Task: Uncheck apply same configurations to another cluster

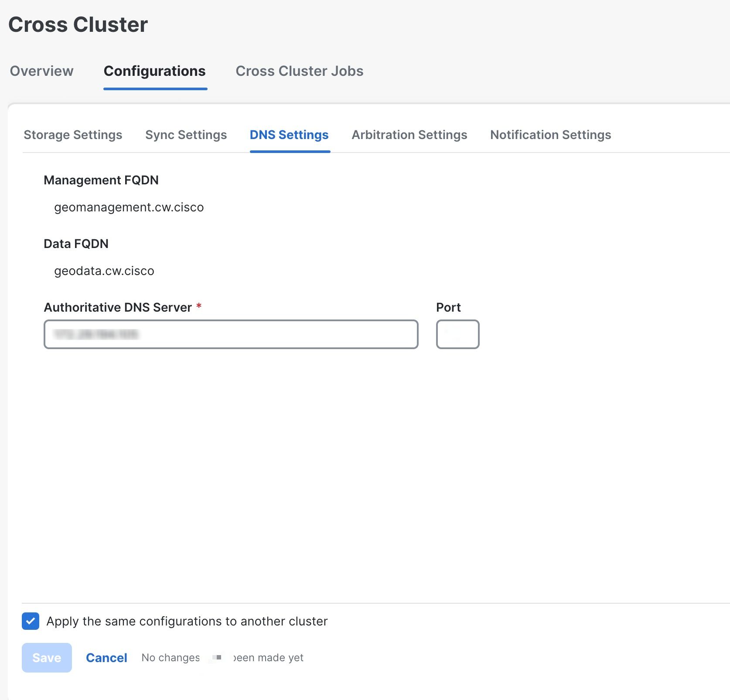Action: pos(31,621)
